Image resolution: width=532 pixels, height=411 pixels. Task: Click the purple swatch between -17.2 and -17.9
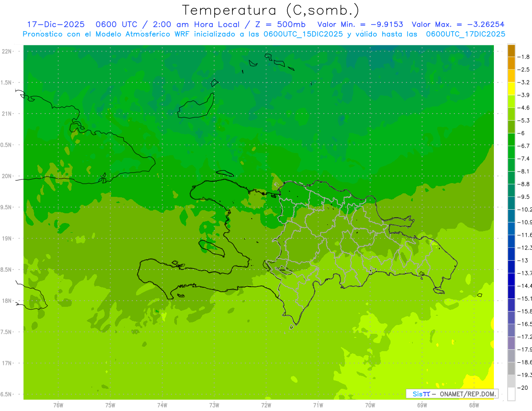511,343
